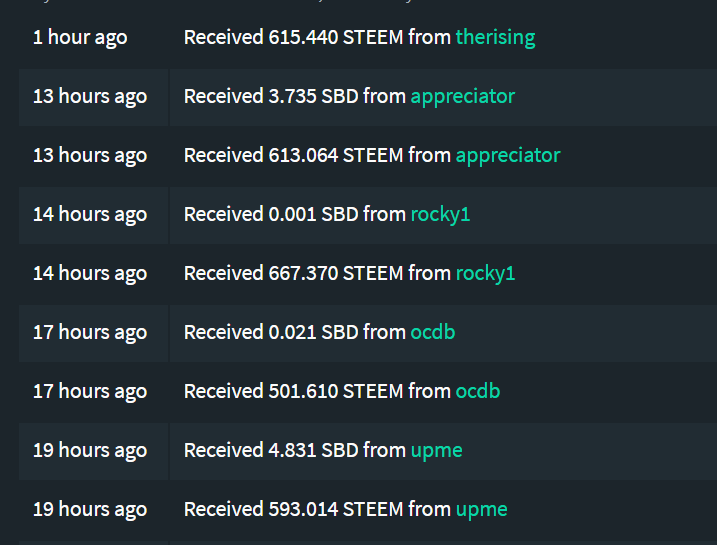This screenshot has width=717, height=545.
Task: Click '13 hours ago' beside 3.735 SBD
Action: coord(90,96)
